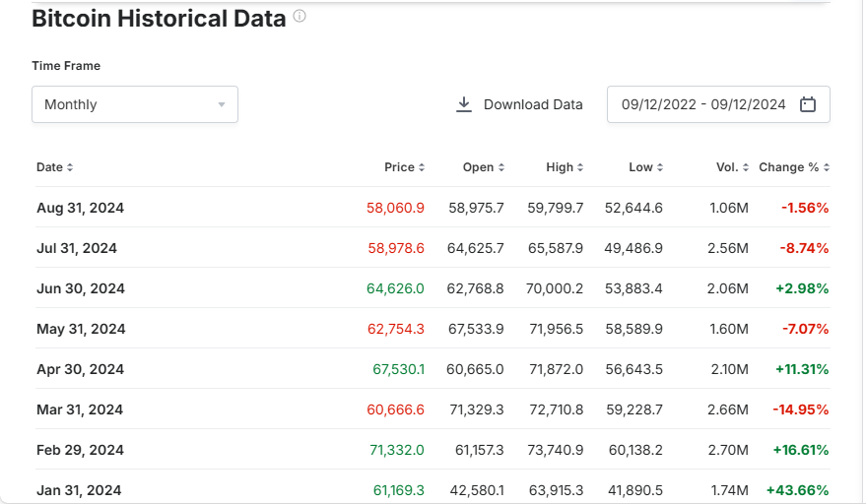Image resolution: width=866 pixels, height=504 pixels.
Task: Click the open value 64,625.7
Action: click(476, 248)
